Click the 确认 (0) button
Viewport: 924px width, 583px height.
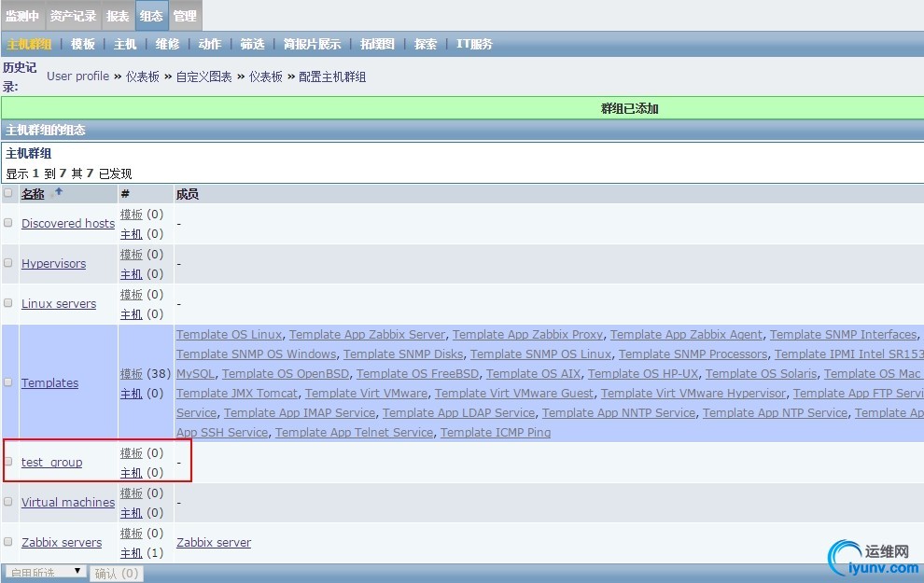click(117, 573)
